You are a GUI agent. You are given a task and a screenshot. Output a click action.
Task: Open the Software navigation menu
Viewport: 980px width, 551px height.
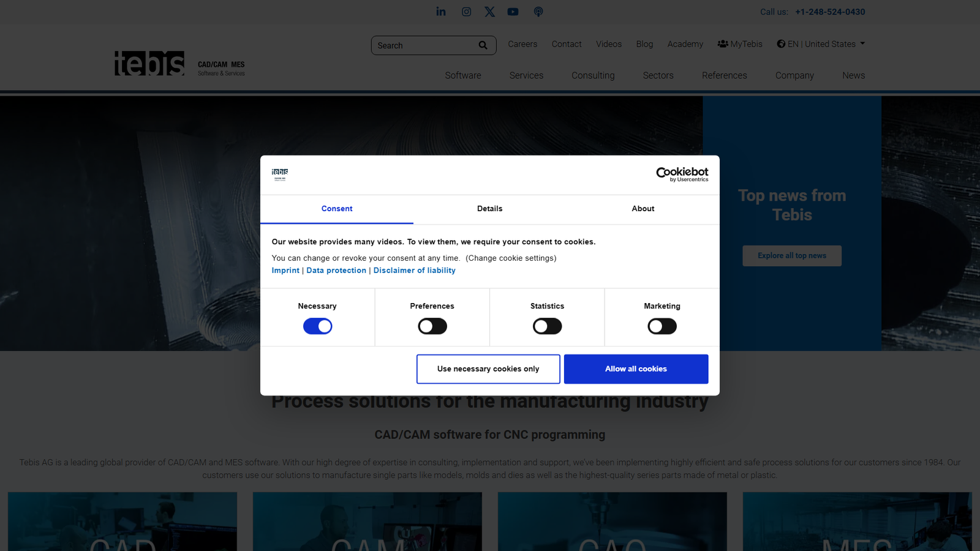coord(463,75)
